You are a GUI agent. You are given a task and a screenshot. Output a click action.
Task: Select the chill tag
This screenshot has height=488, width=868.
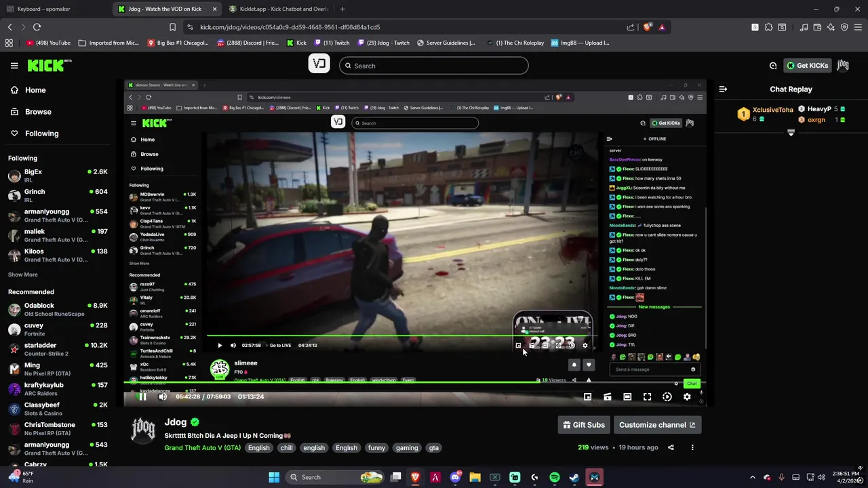tap(286, 448)
